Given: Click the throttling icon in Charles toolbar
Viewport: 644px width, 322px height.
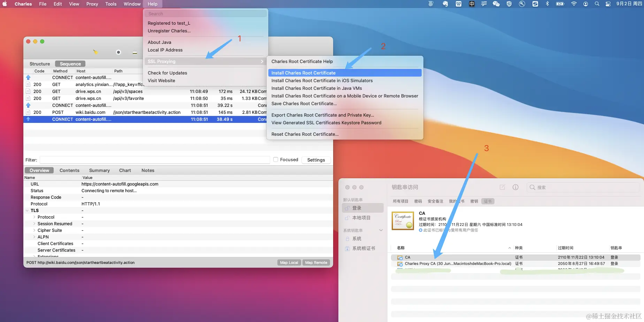Looking at the screenshot, I should click(x=135, y=53).
